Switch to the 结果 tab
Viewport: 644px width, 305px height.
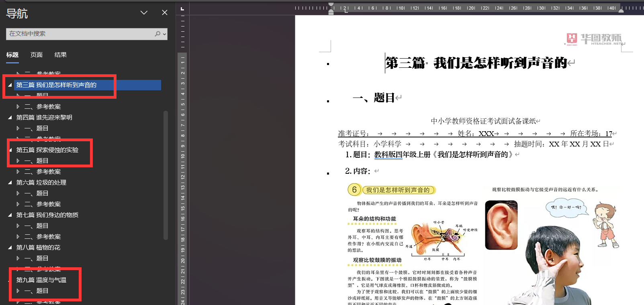pos(61,55)
